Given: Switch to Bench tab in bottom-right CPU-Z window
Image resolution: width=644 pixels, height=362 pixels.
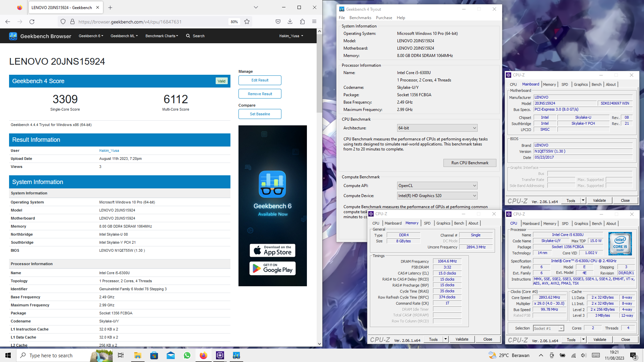Looking at the screenshot, I should pos(597,224).
